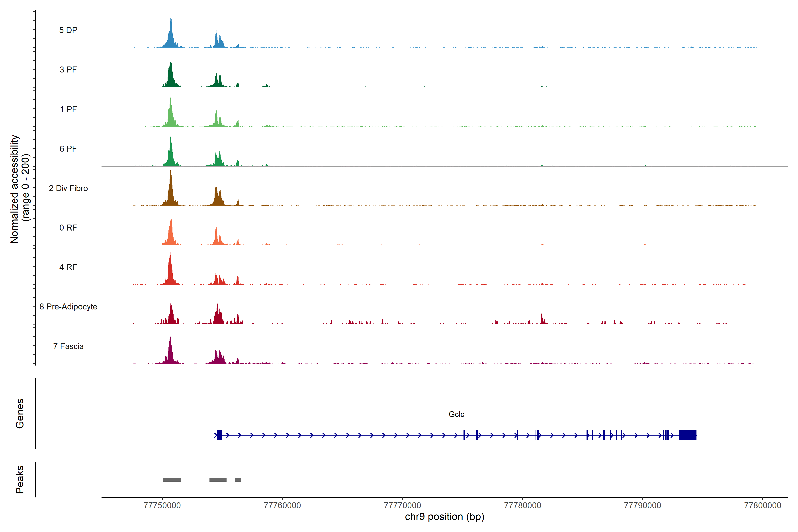798x532 pixels.
Task: Click the 77750000 axis tick label
Action: coord(162,505)
